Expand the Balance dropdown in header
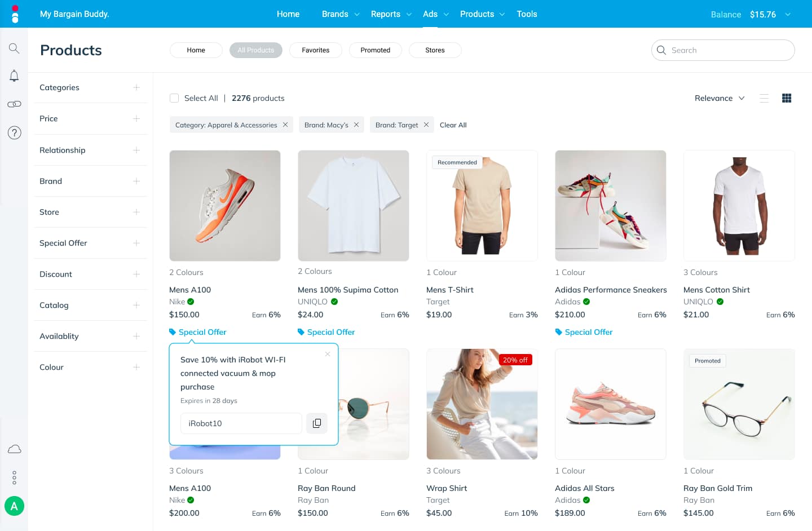 (x=788, y=14)
